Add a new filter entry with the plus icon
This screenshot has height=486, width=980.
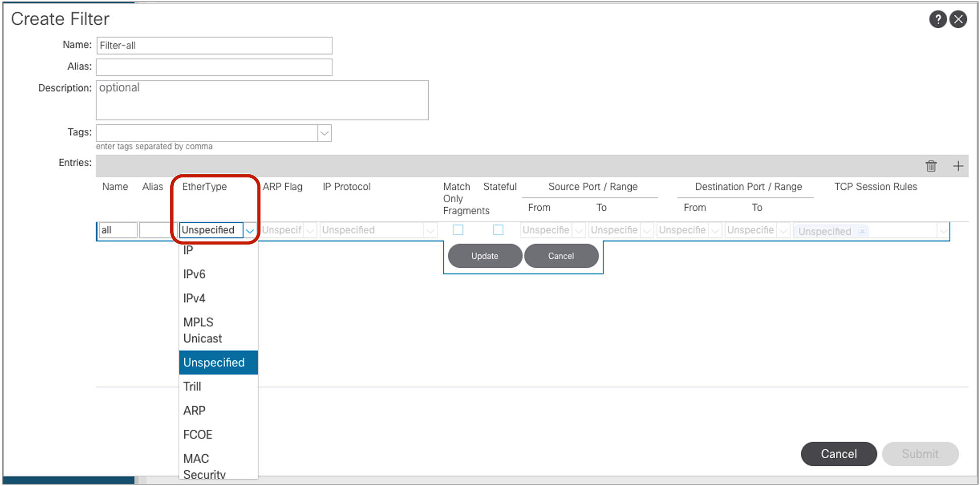(x=958, y=166)
